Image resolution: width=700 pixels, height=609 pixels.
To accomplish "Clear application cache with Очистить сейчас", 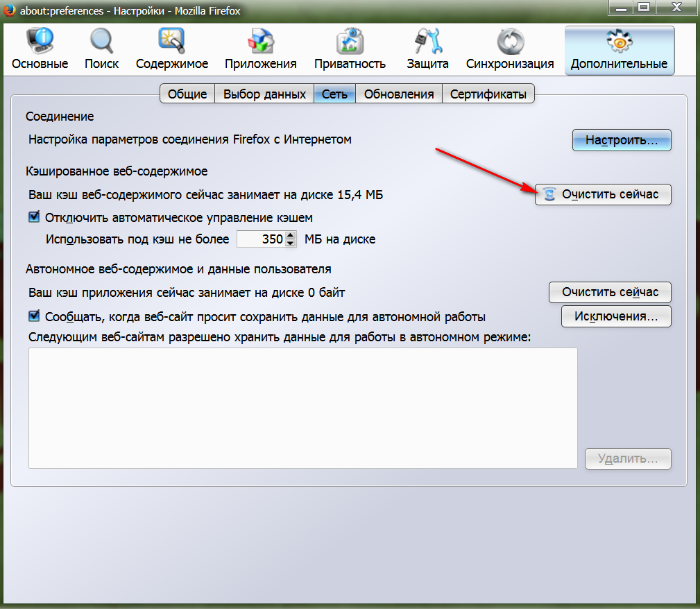I will tap(610, 292).
